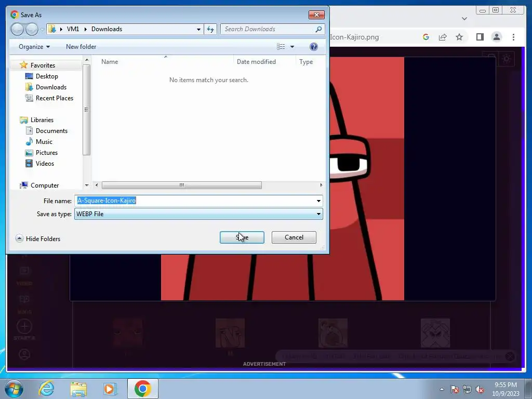Open the Organize menu

point(34,46)
